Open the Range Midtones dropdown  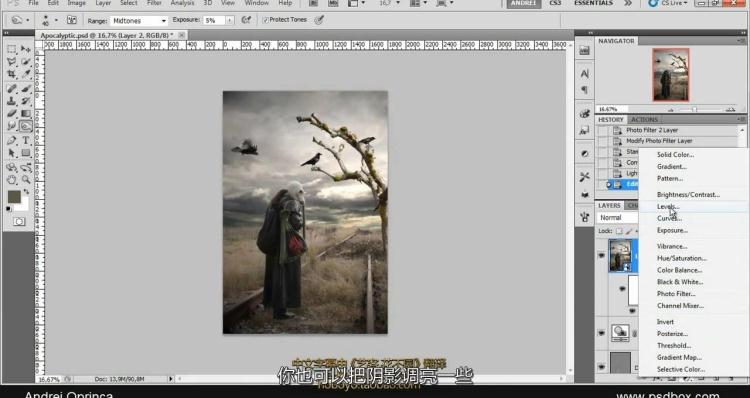click(x=139, y=21)
